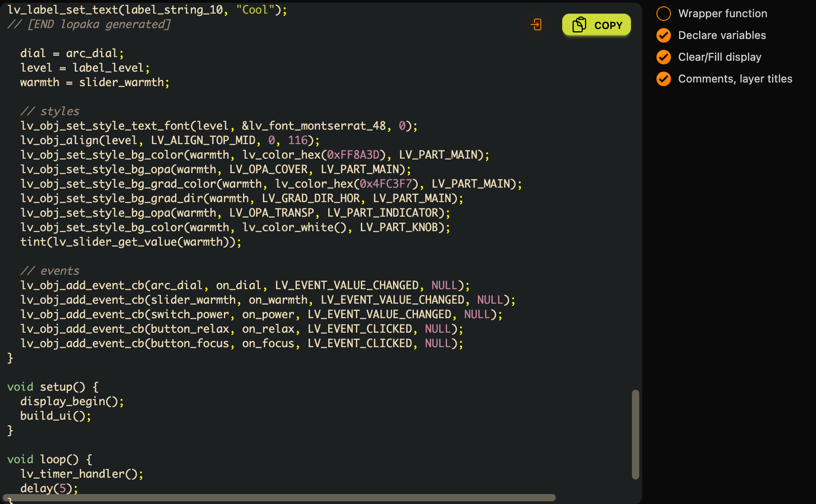Click the vertical scrollbar of the code panel
816x504 pixels.
pos(636,434)
